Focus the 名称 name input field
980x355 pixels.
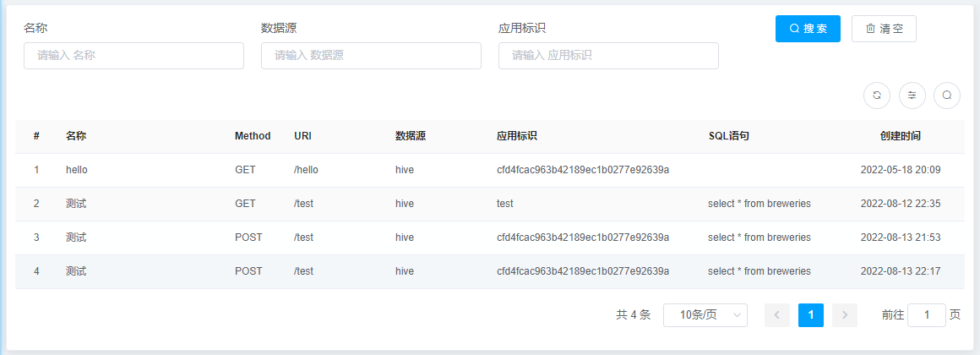tap(133, 56)
